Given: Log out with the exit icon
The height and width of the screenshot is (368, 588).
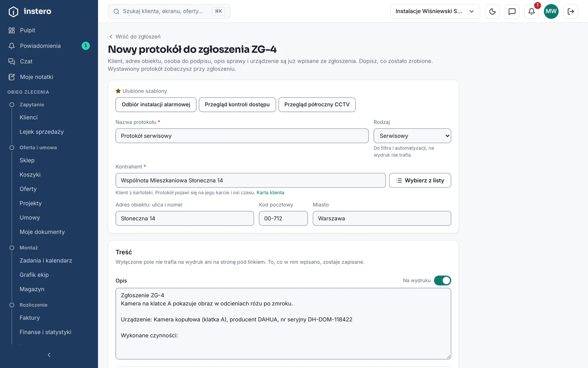Looking at the screenshot, I should click(571, 11).
